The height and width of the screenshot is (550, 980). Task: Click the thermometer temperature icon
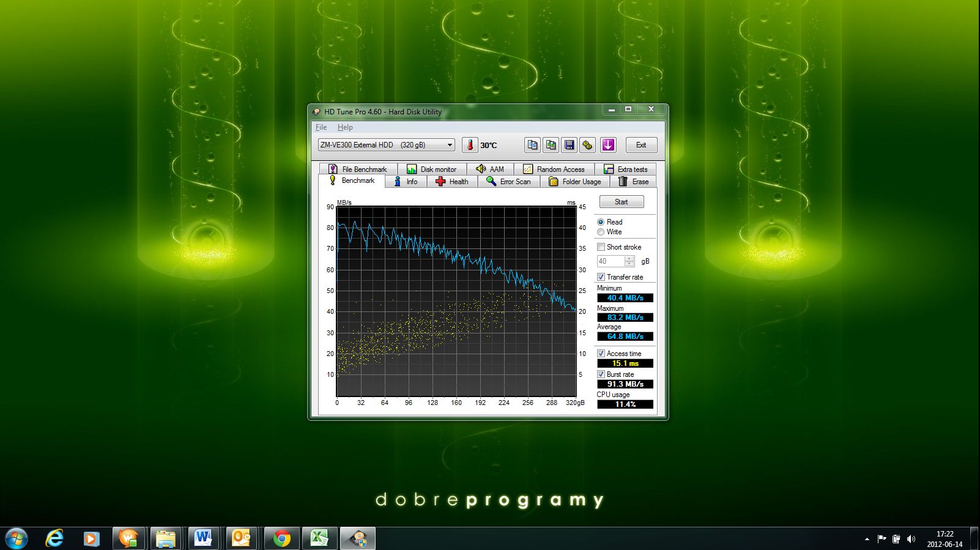(469, 145)
